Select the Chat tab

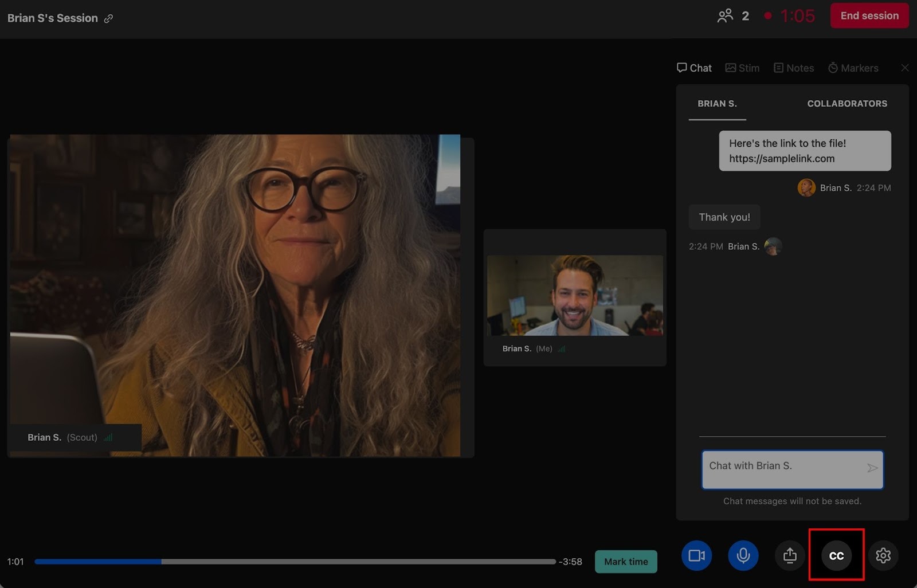tap(694, 68)
